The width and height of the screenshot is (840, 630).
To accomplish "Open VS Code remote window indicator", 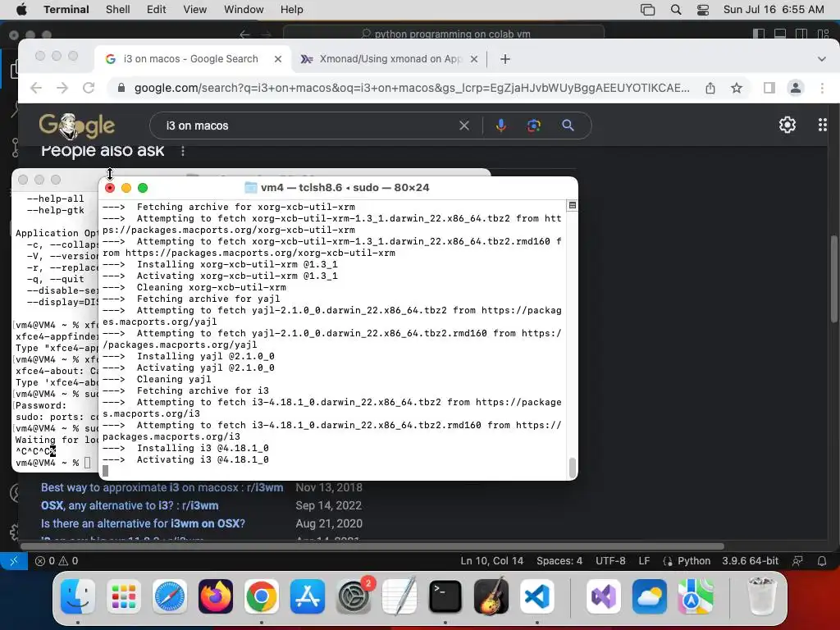I will tap(14, 561).
